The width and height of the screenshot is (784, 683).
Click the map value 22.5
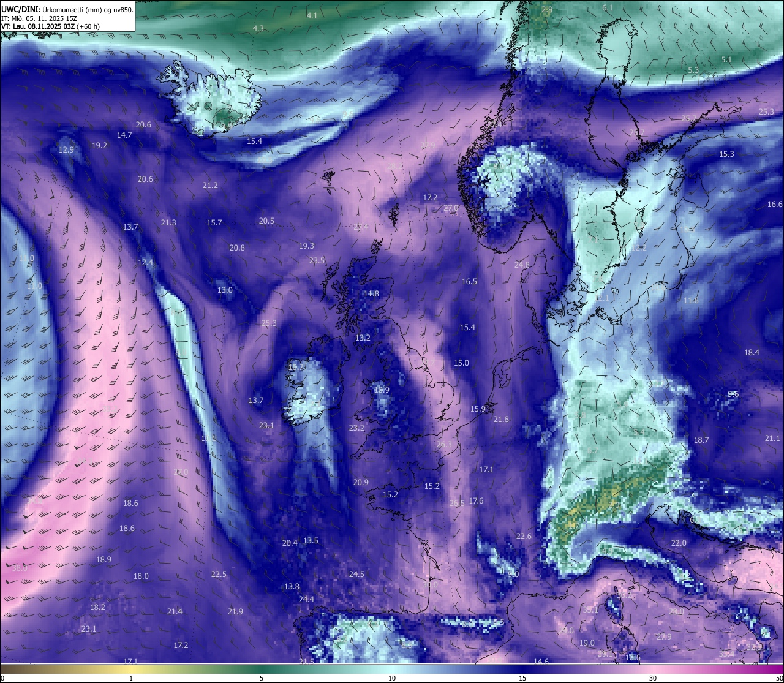219,575
